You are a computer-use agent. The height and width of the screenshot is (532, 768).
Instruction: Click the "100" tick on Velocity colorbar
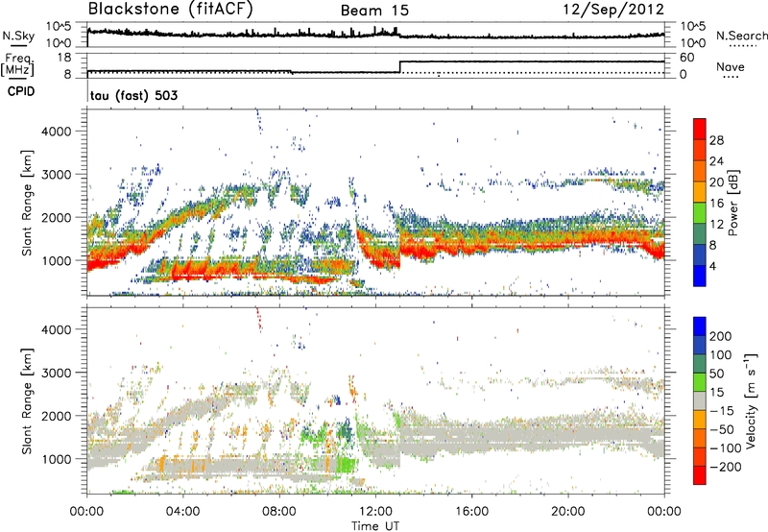pos(721,355)
